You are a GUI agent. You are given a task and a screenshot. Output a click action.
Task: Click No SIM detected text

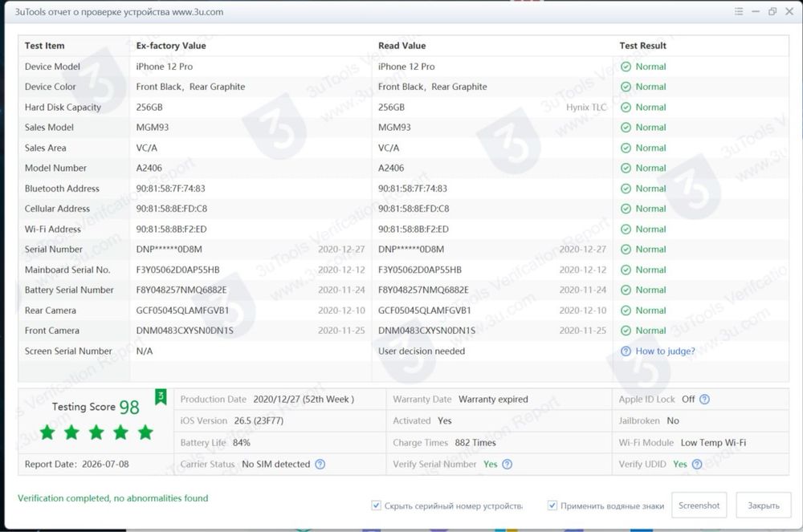(276, 464)
